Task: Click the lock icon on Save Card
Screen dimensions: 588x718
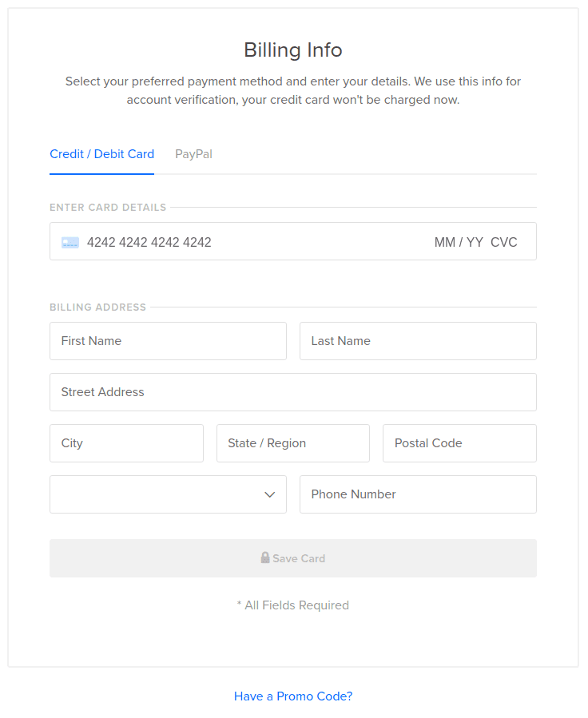Action: click(265, 557)
